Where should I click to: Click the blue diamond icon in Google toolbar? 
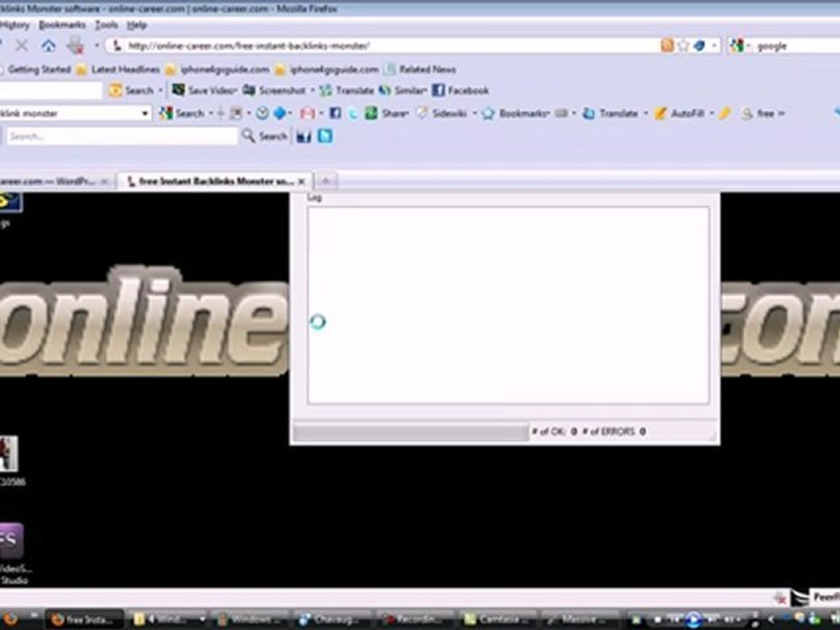pos(280,113)
